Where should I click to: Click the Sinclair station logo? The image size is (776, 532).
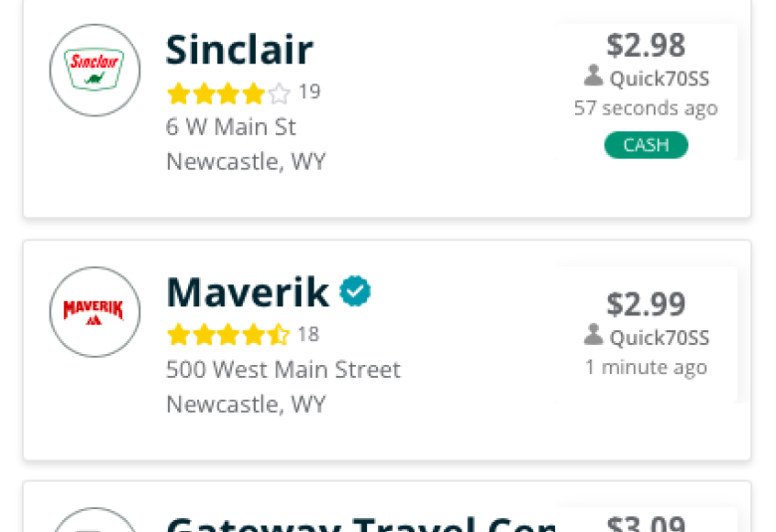click(96, 70)
